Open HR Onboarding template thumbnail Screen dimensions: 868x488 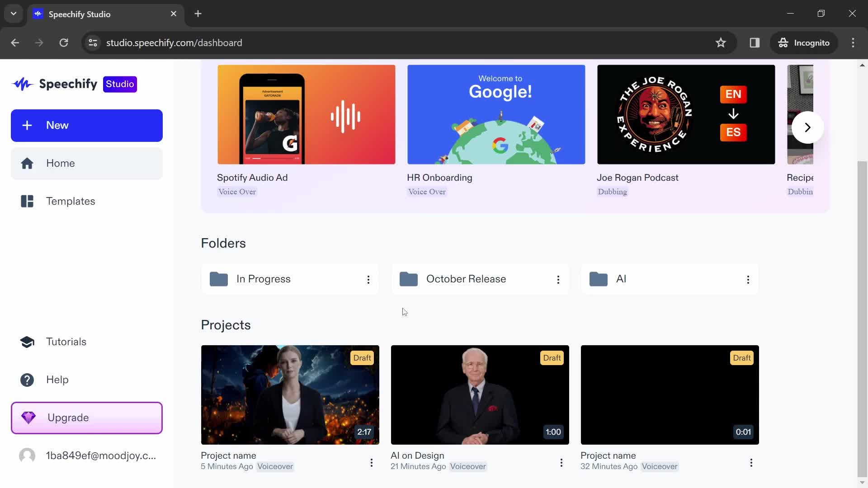496,114
